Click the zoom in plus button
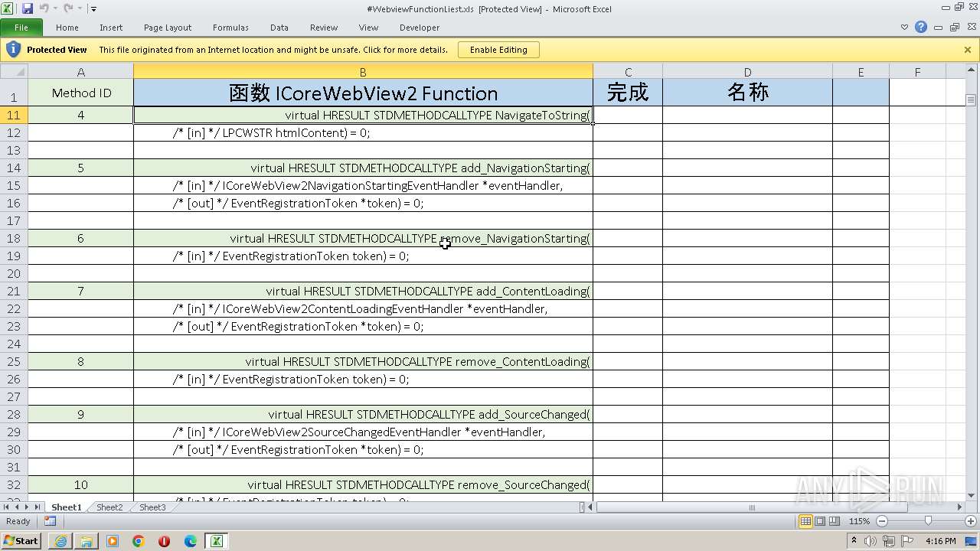The width and height of the screenshot is (980, 551). point(970,521)
